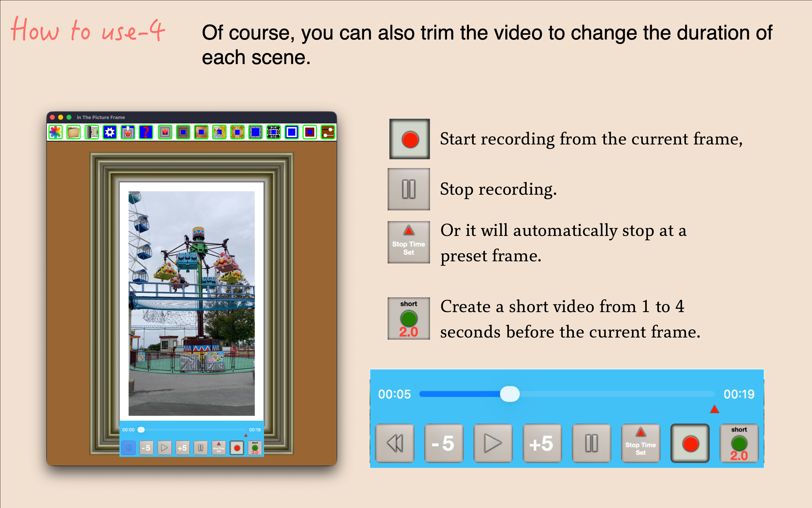The width and height of the screenshot is (812, 508).
Task: Choose the gold ornate frame style
Action: coord(237,132)
